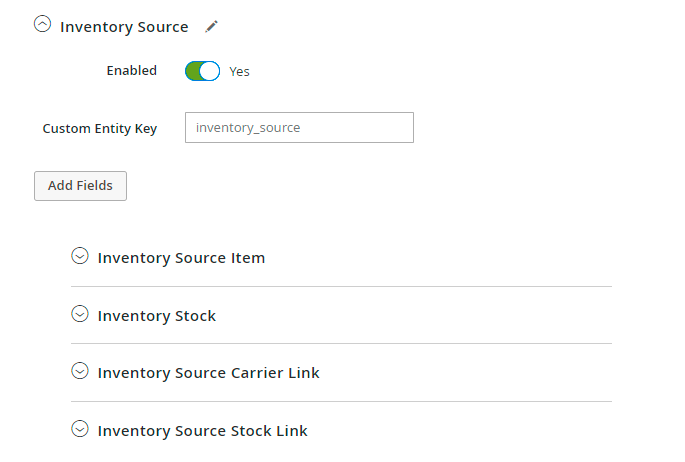Collapse the Inventory Source section chevron
This screenshot has width=685, height=462.
42,26
